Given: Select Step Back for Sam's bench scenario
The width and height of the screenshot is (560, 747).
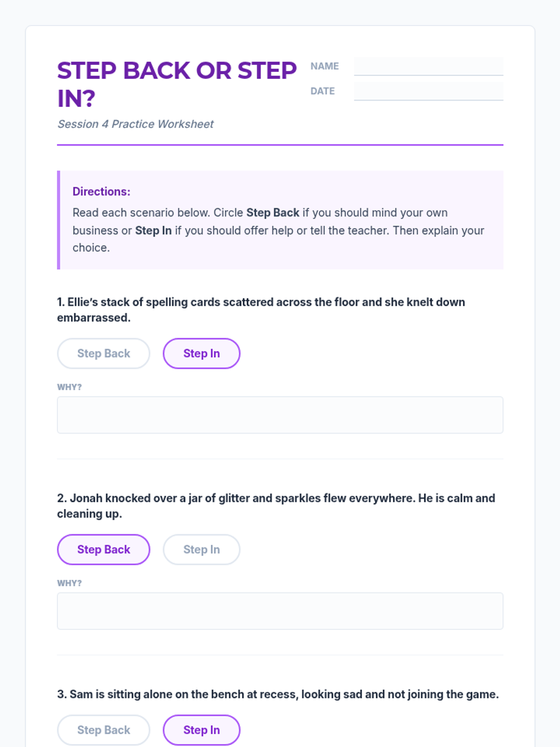Looking at the screenshot, I should click(104, 730).
